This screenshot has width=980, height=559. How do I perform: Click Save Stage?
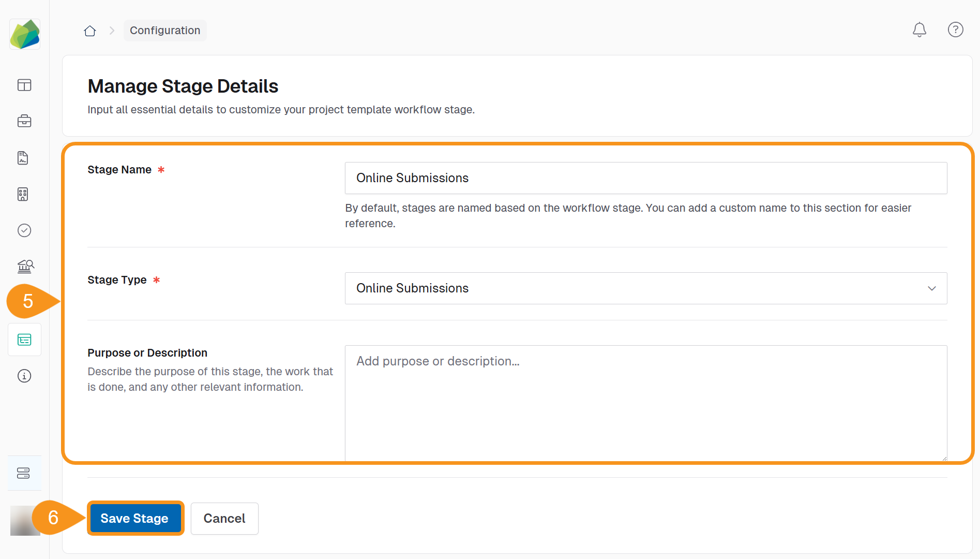135,518
